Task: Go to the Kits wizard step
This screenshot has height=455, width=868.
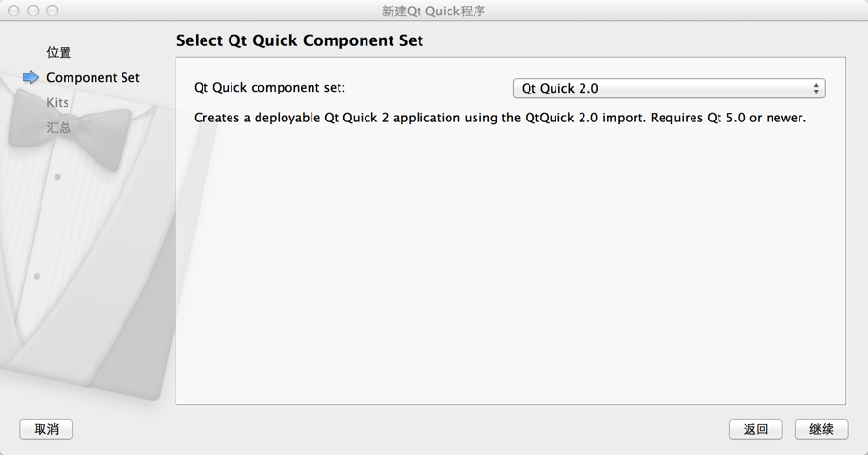Action: pyautogui.click(x=58, y=102)
